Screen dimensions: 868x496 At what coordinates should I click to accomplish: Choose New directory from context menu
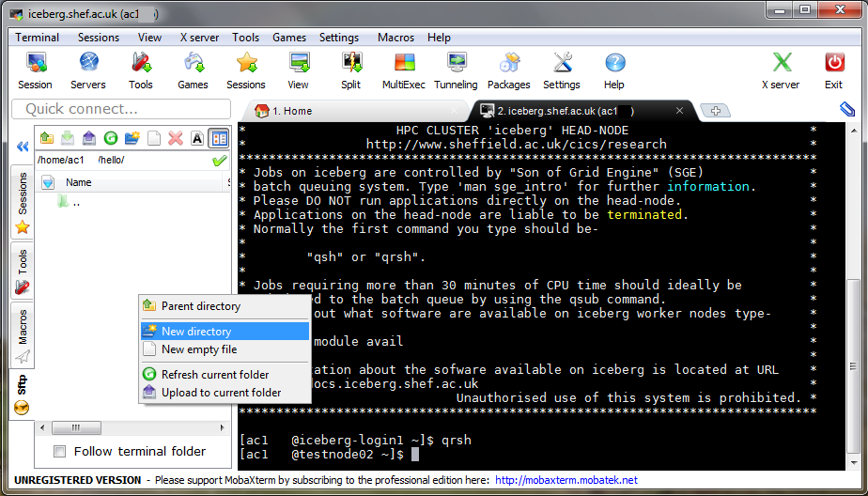[225, 332]
